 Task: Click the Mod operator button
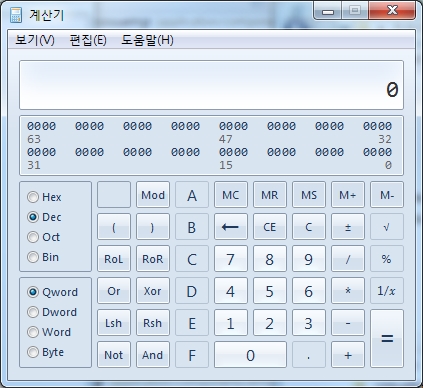[x=153, y=195]
